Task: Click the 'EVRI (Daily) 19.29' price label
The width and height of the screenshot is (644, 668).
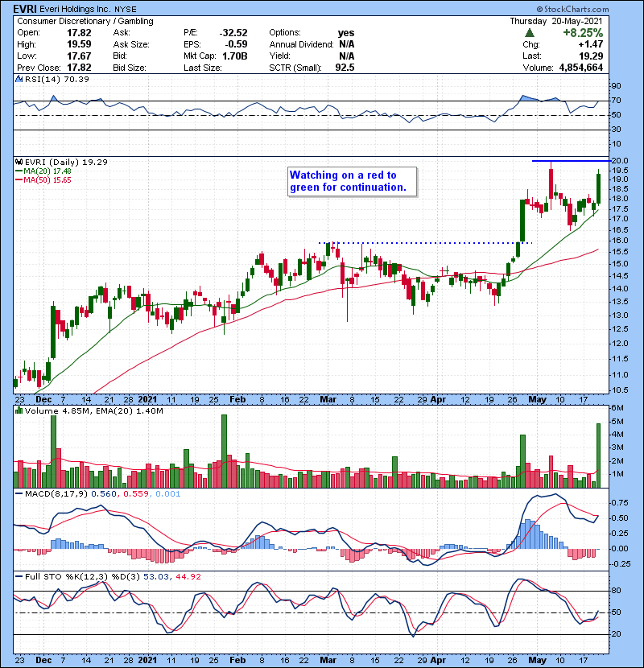Action: click(66, 162)
